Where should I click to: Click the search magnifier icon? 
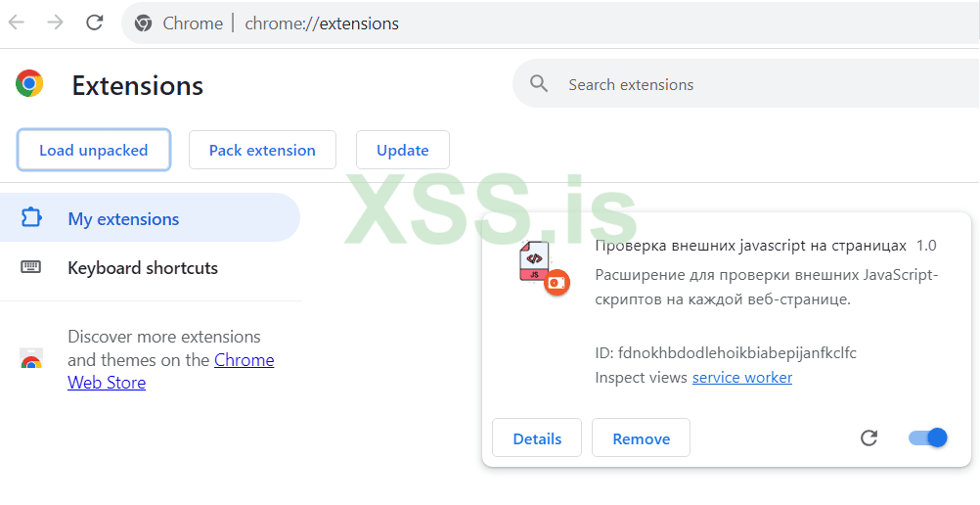(x=539, y=84)
